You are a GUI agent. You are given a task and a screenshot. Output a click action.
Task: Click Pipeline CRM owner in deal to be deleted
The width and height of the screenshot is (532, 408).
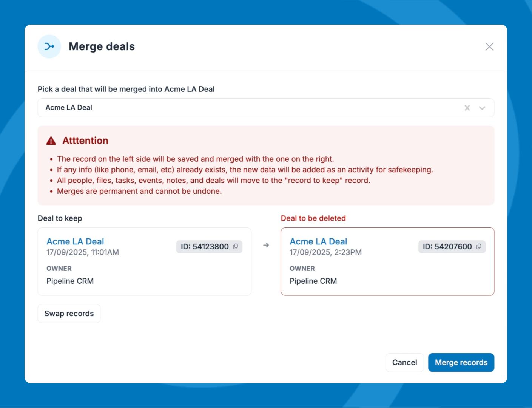(313, 281)
